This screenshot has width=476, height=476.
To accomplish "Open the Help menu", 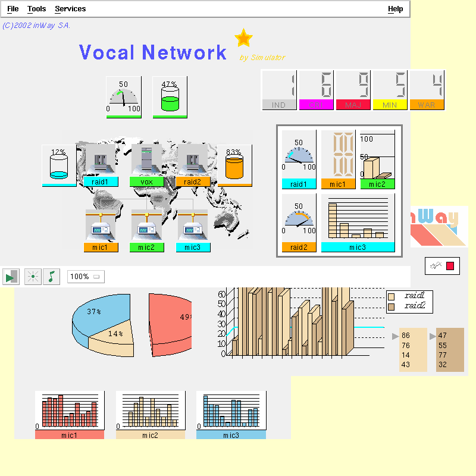I will 395,9.
